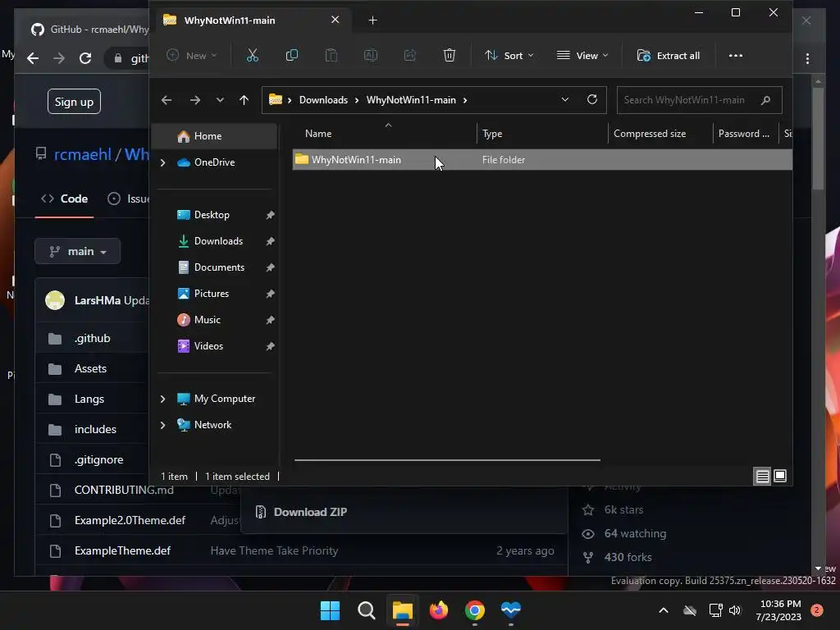
Task: Select the WhyNotWin11-main folder row
Action: [x=542, y=160]
